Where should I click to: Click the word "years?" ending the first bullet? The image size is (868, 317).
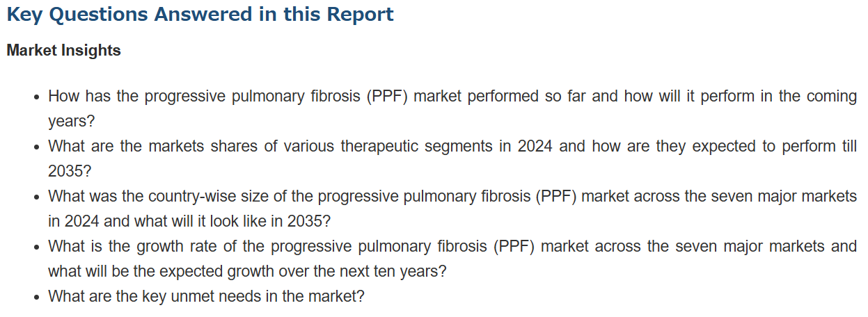point(71,121)
